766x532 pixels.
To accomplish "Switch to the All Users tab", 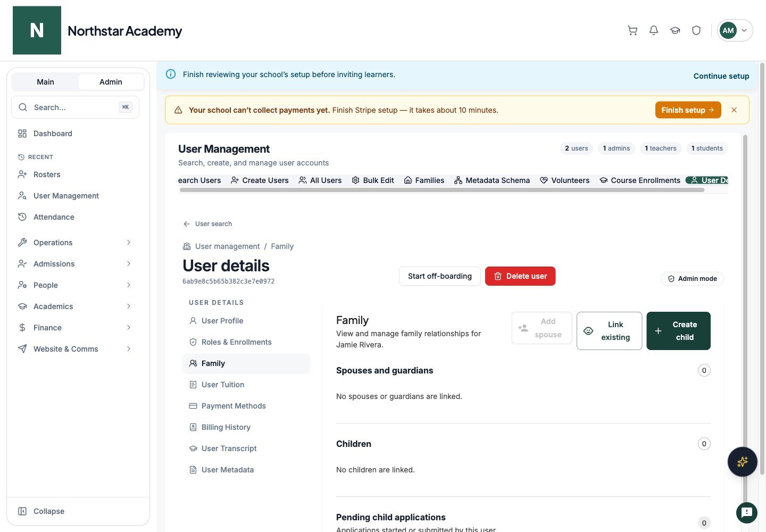I will pyautogui.click(x=320, y=180).
